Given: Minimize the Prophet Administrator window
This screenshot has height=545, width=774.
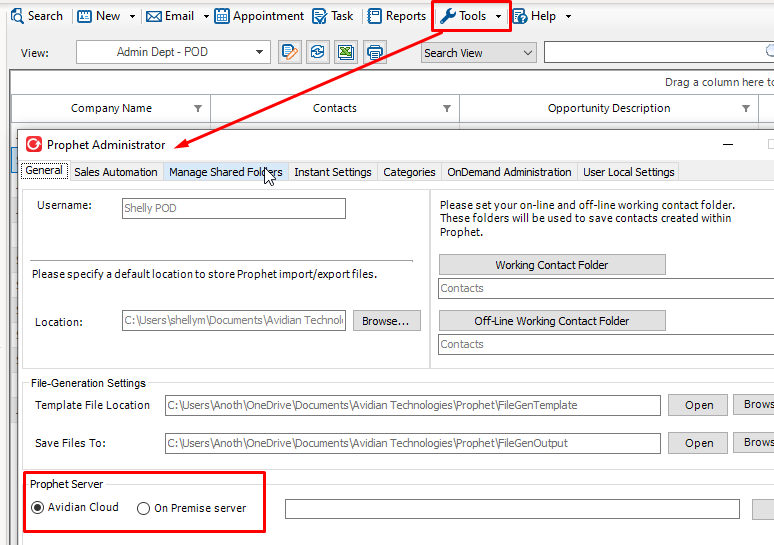Looking at the screenshot, I should (728, 145).
